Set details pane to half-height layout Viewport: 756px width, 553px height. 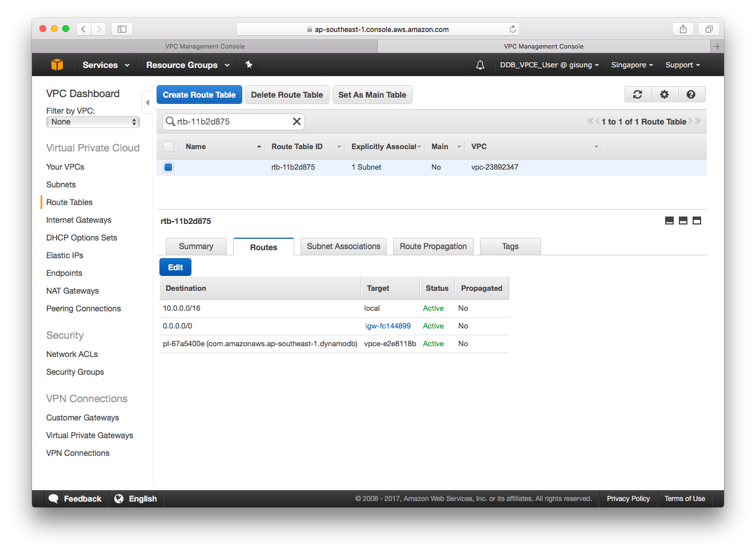click(x=683, y=221)
